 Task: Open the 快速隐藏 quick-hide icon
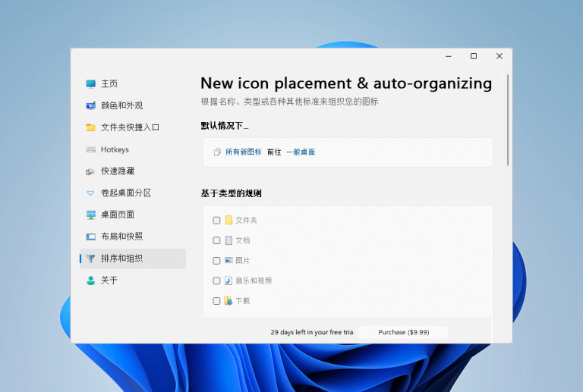(91, 171)
